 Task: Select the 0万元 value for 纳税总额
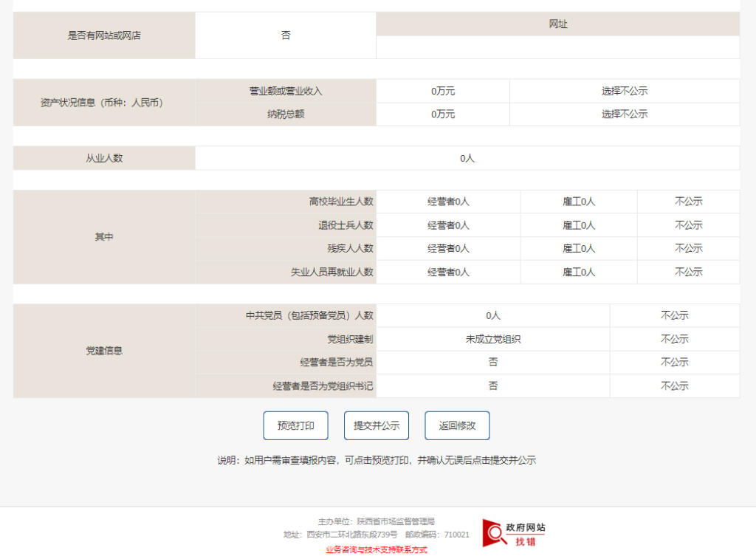[443, 114]
